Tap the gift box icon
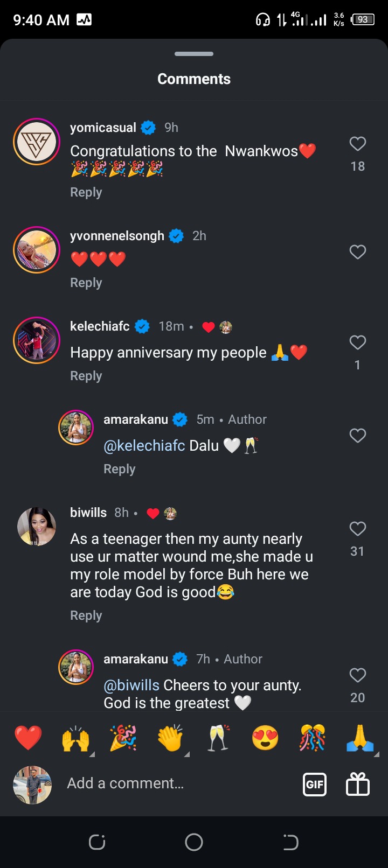 [x=358, y=784]
